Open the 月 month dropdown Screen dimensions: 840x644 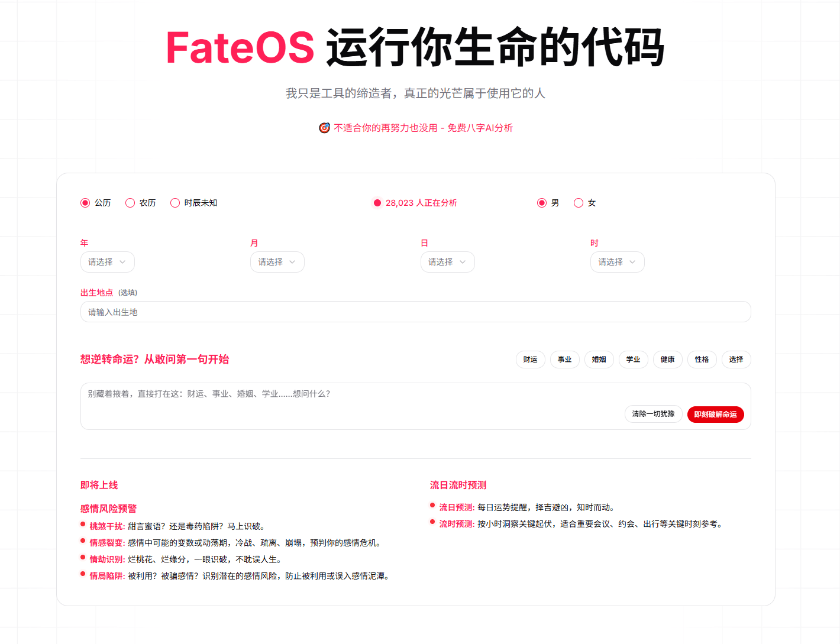pos(277,262)
